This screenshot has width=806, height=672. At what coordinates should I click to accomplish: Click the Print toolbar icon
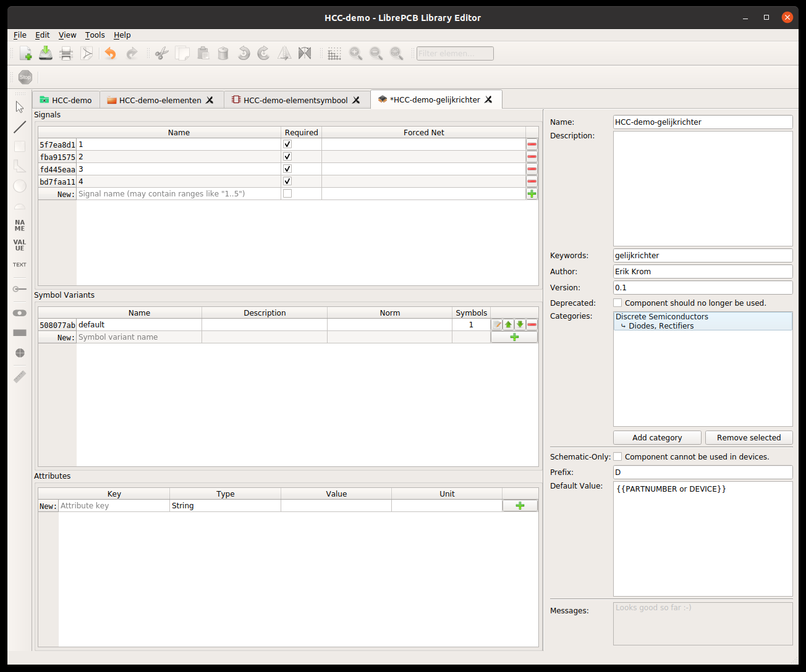point(66,54)
